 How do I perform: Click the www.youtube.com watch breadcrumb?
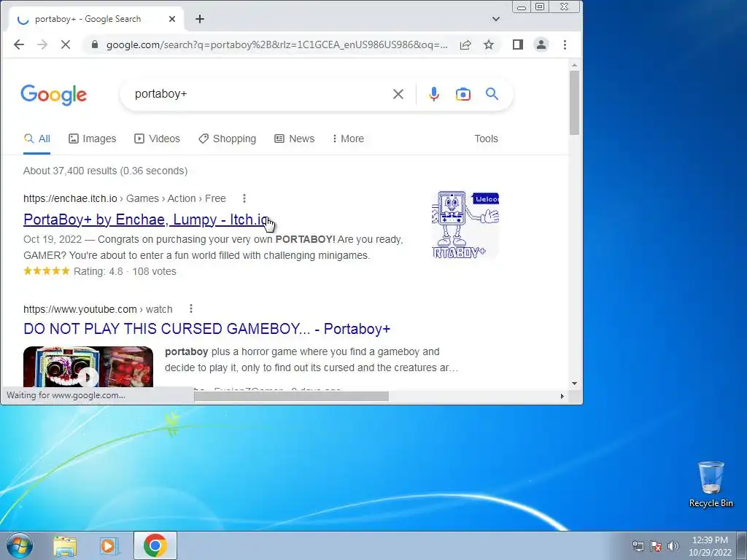click(98, 309)
